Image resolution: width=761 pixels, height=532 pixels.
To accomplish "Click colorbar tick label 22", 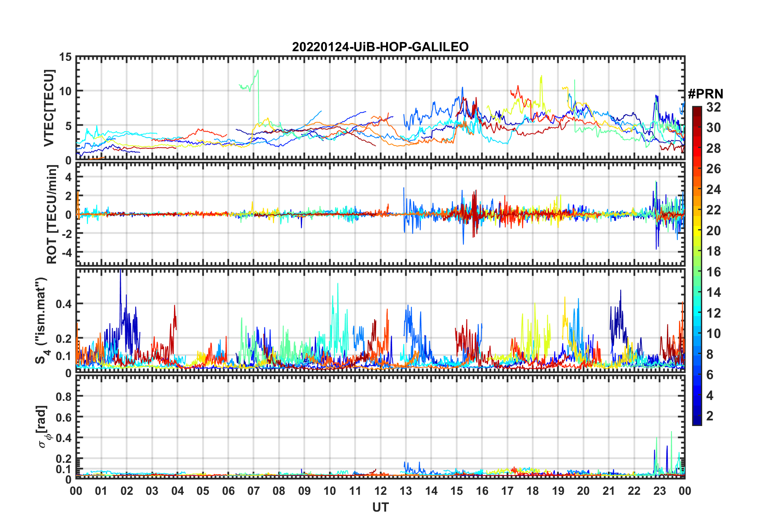I will pyautogui.click(x=713, y=210).
